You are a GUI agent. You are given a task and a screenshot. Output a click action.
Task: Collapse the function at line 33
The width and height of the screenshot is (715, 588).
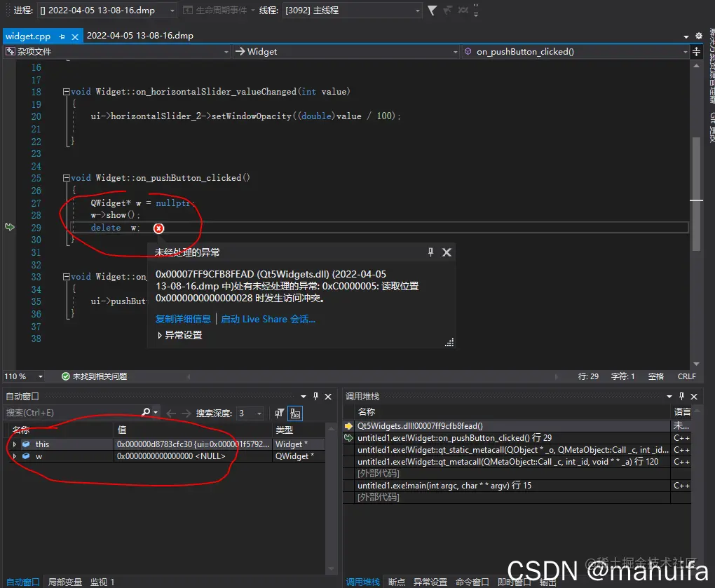66,277
